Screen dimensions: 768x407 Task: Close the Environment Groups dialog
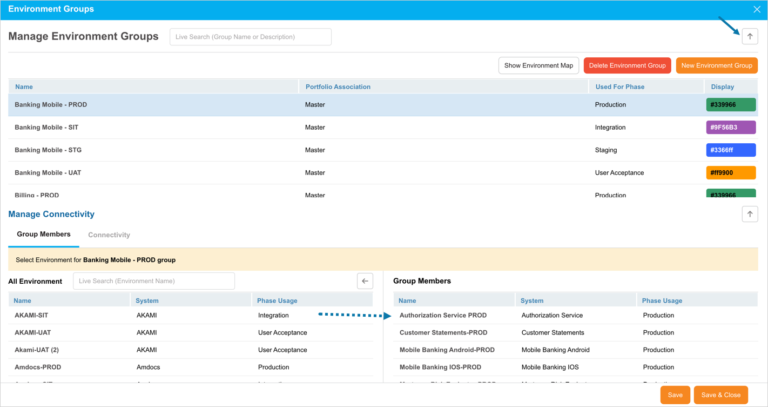pos(756,9)
